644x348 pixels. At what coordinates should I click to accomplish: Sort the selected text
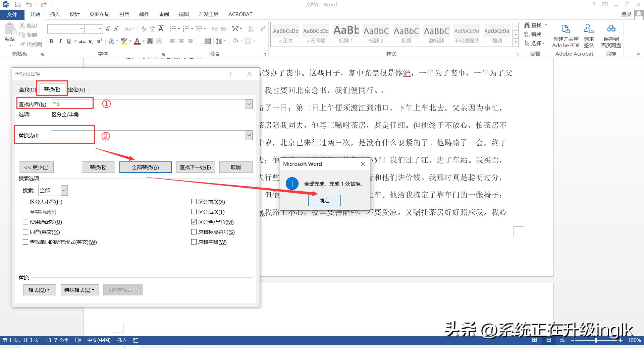(251, 29)
